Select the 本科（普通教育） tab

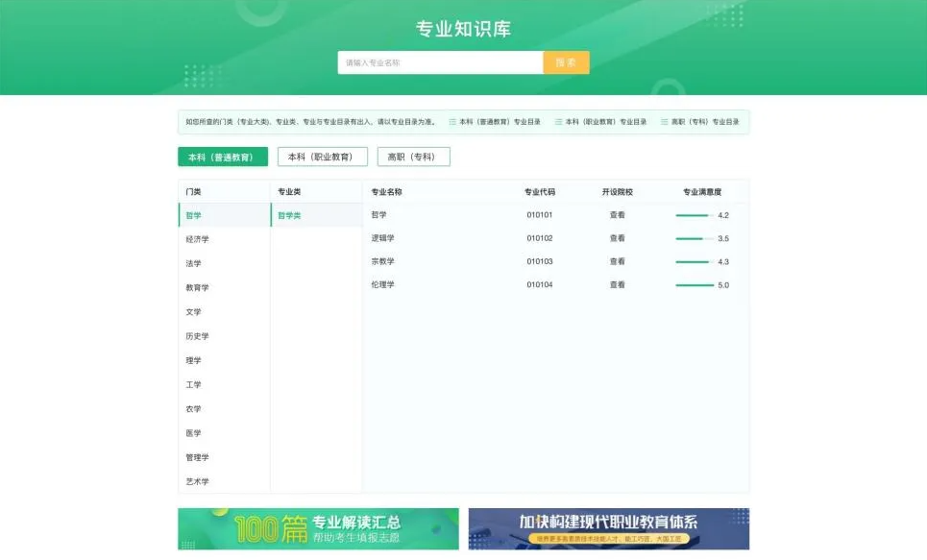pyautogui.click(x=221, y=156)
